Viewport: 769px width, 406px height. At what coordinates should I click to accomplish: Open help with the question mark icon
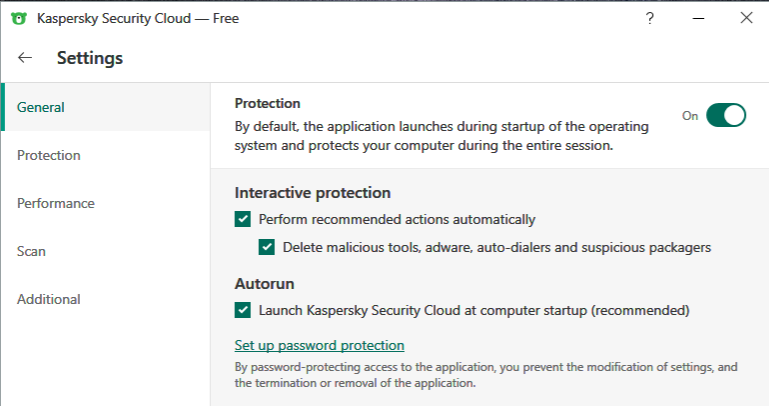(650, 18)
